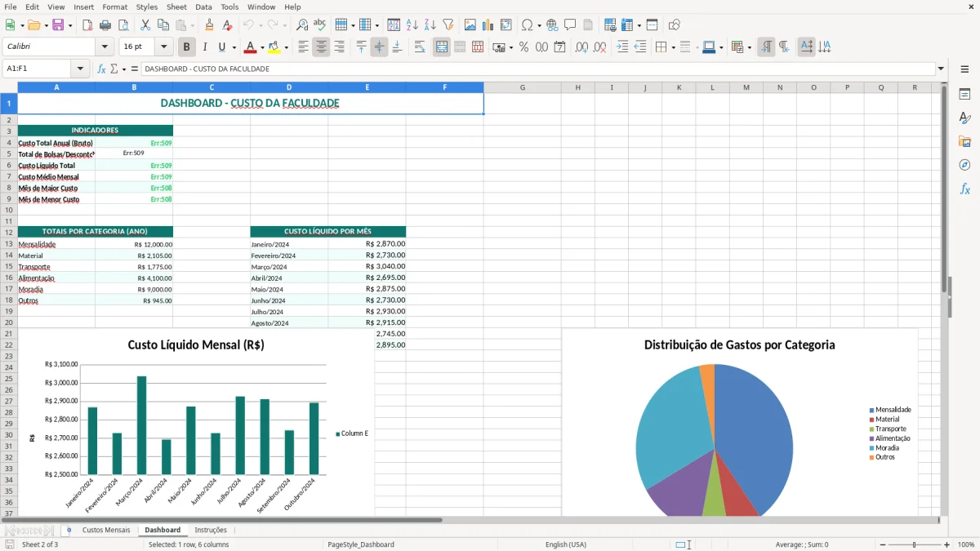980x551 pixels.
Task: Click the zoom percentage 100% button
Action: click(966, 544)
